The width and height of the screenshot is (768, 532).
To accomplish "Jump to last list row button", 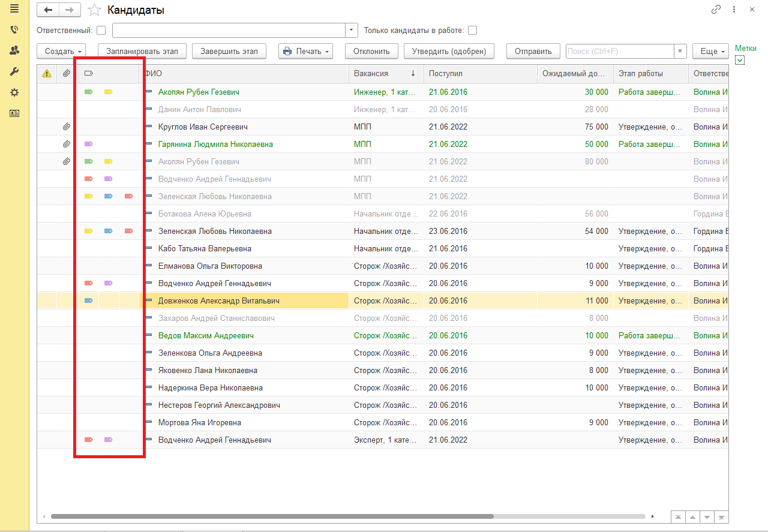I will tap(722, 517).
